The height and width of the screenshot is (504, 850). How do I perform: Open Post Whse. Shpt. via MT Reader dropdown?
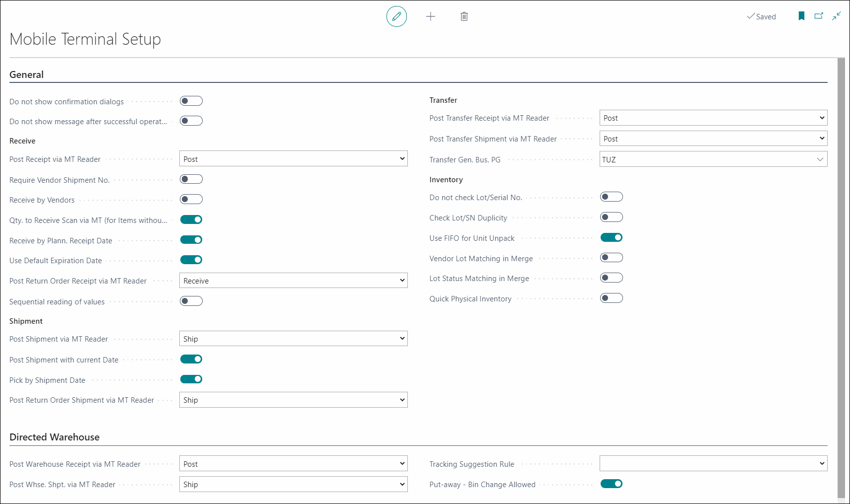[x=294, y=484]
